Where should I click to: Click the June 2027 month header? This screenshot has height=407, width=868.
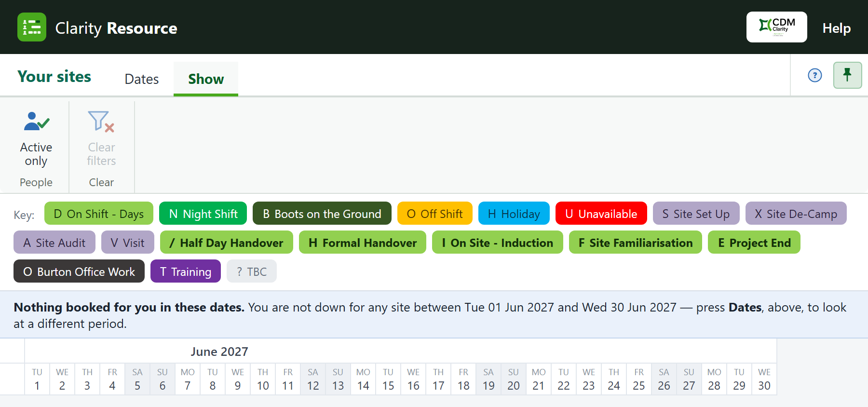click(x=219, y=352)
